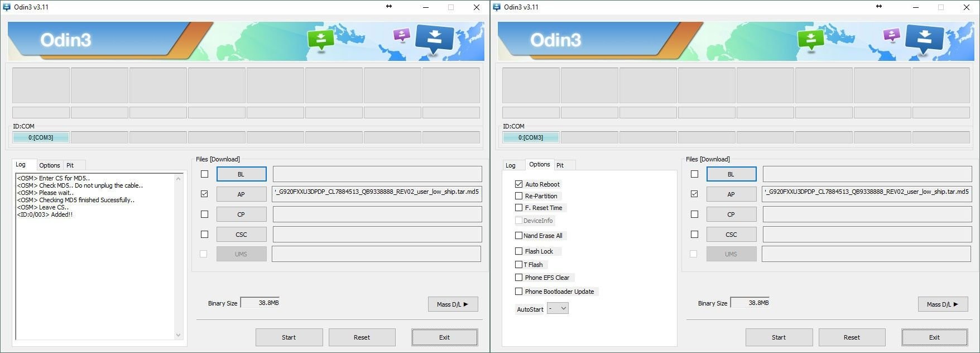Uncheck the AP checkbox in the Options-view window
The height and width of the screenshot is (353, 980).
coord(694,194)
